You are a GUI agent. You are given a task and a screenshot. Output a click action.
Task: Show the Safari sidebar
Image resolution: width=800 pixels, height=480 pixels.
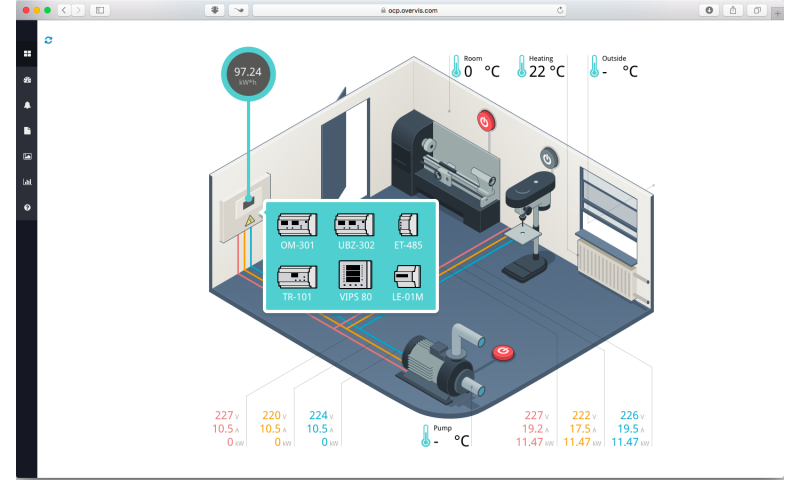99,9
